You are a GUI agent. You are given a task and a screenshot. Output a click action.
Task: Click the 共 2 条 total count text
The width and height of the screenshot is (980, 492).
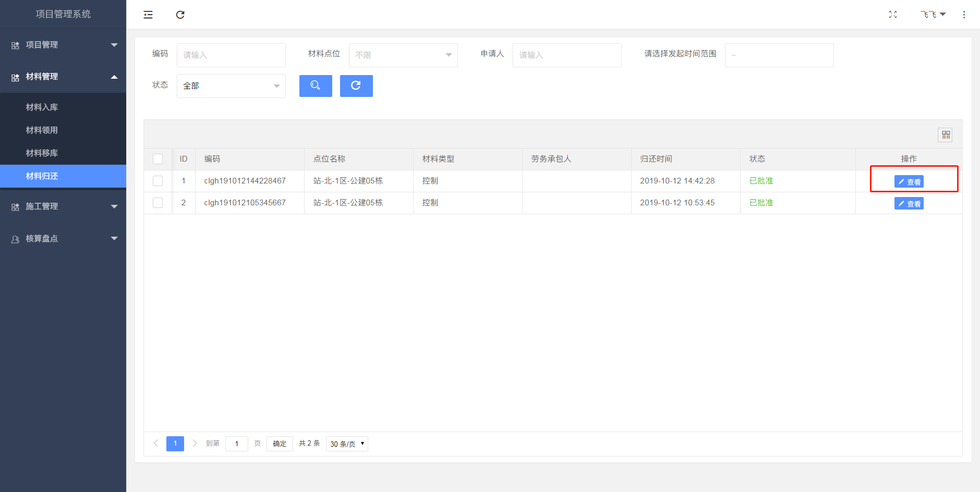309,444
